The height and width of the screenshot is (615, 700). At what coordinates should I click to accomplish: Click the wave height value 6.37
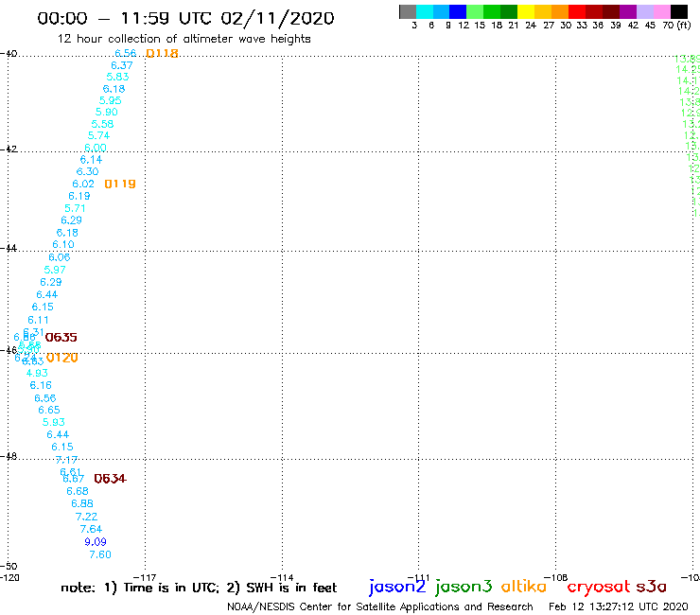(122, 65)
